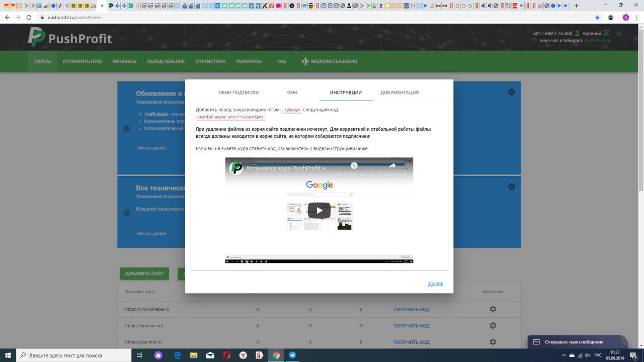Reload the page

[29, 17]
